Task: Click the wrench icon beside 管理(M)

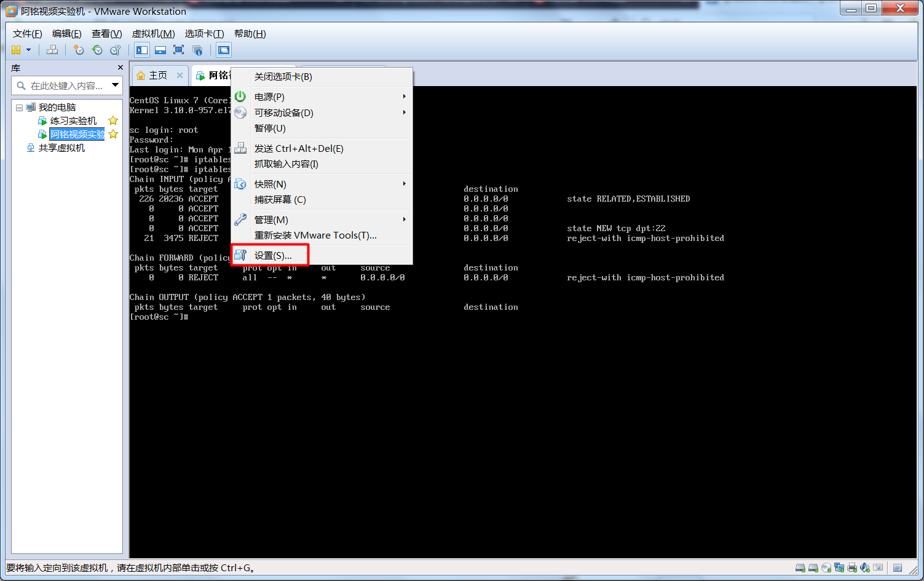Action: tap(240, 219)
